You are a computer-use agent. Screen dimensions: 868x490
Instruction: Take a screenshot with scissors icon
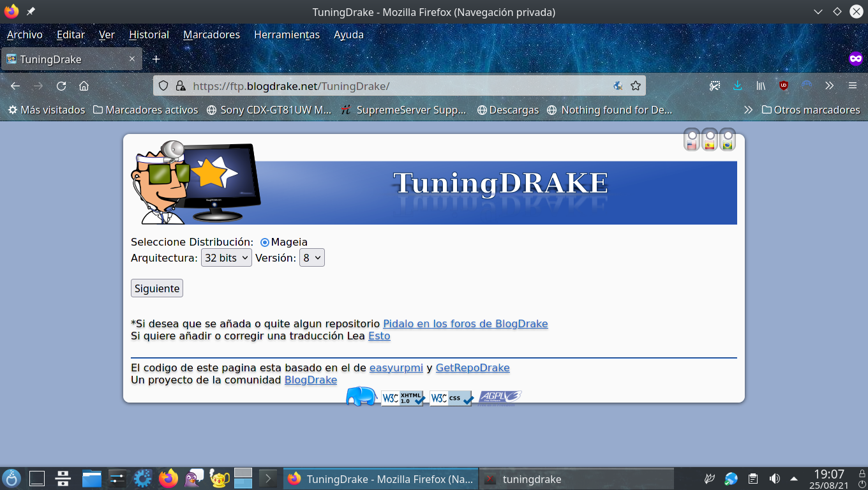[x=715, y=85]
